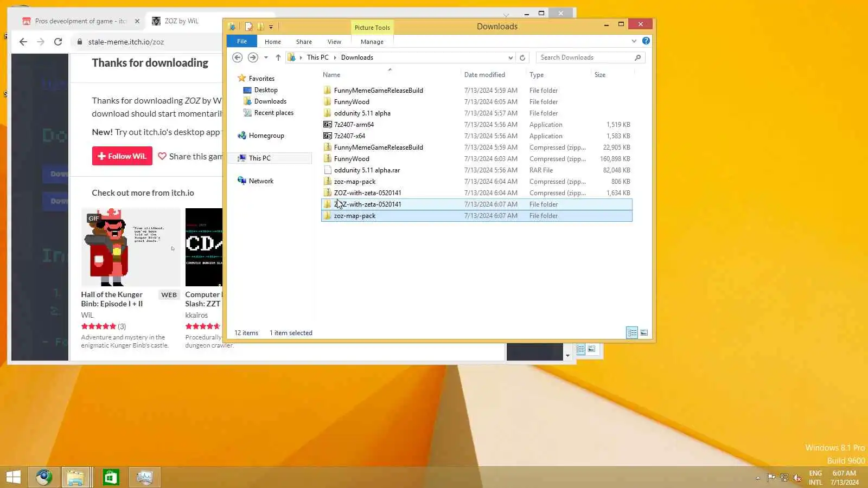Sort files by the Date modified column

[x=484, y=75]
